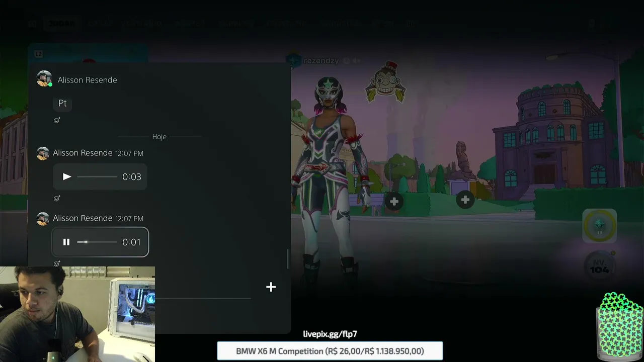Click the rezendzy player name tag

pos(321,61)
